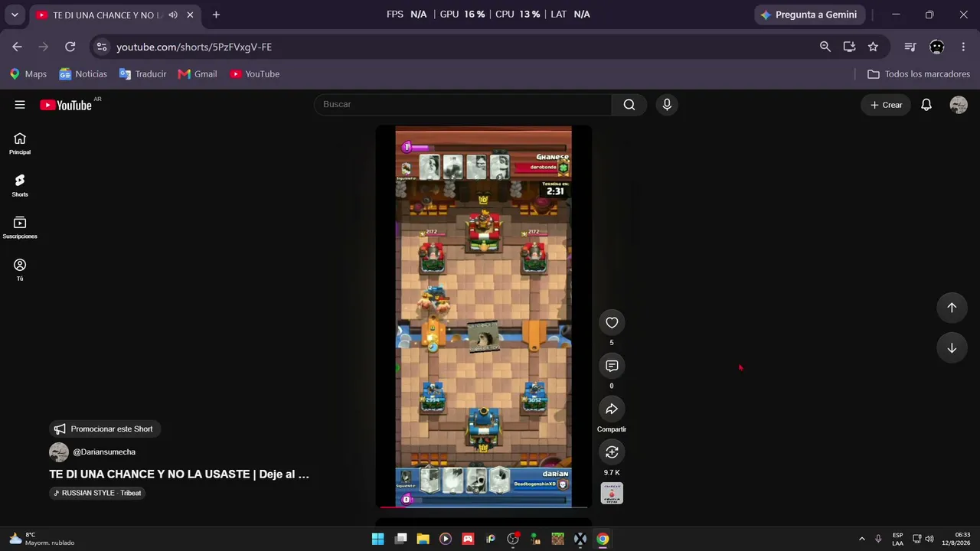Share this Short using Compartir
Viewport: 980px width, 551px height.
pyautogui.click(x=612, y=409)
